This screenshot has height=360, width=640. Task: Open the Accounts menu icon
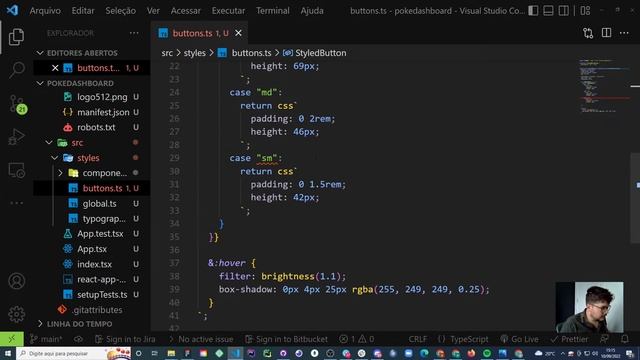pos(16,281)
